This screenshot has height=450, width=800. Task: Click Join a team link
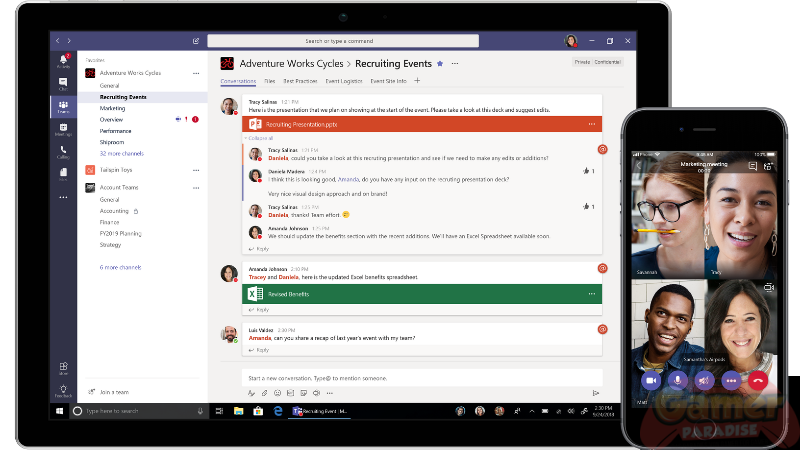point(114,392)
